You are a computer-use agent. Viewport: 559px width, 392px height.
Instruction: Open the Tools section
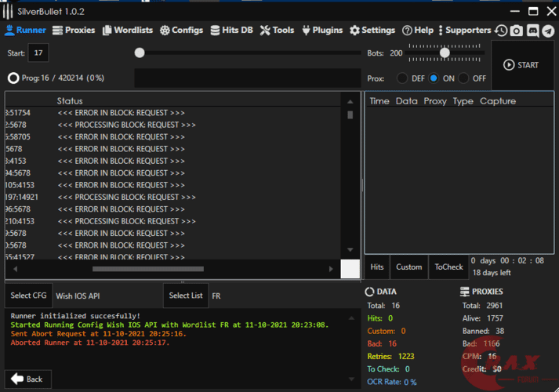pyautogui.click(x=277, y=31)
